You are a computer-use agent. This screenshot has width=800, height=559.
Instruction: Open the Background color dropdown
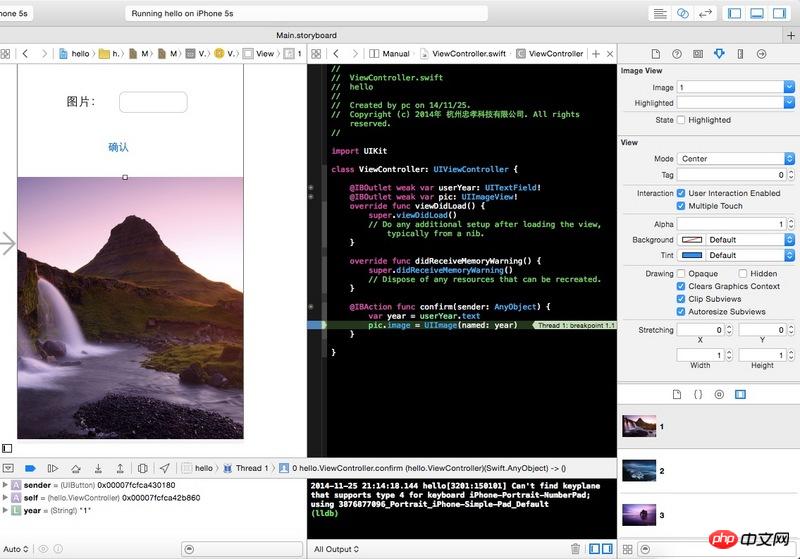[x=789, y=240]
